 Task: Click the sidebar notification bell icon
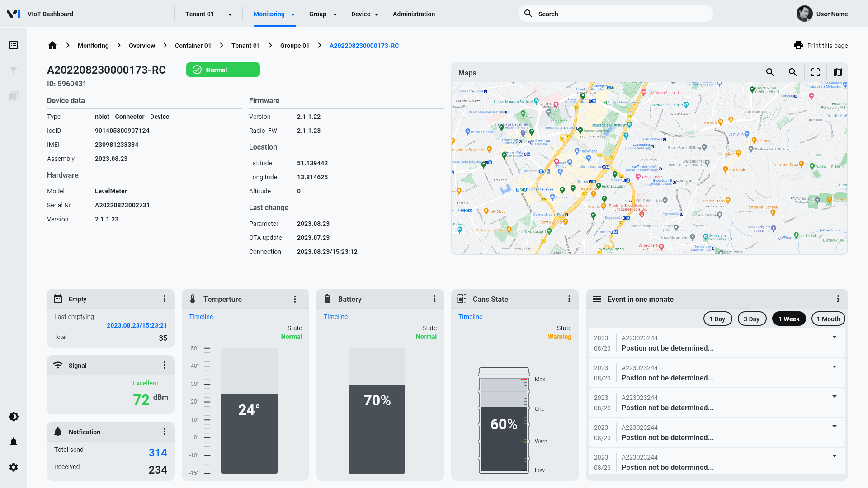coord(14,442)
